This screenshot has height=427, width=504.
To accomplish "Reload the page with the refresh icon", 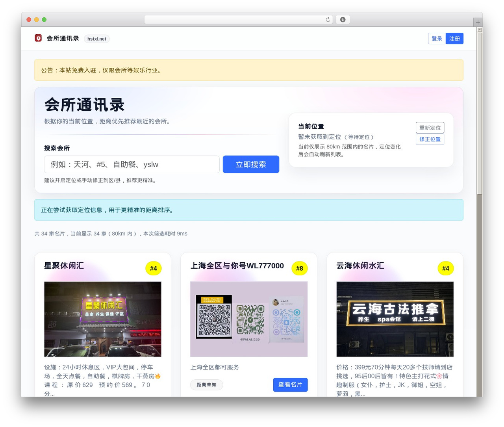I will click(x=328, y=20).
